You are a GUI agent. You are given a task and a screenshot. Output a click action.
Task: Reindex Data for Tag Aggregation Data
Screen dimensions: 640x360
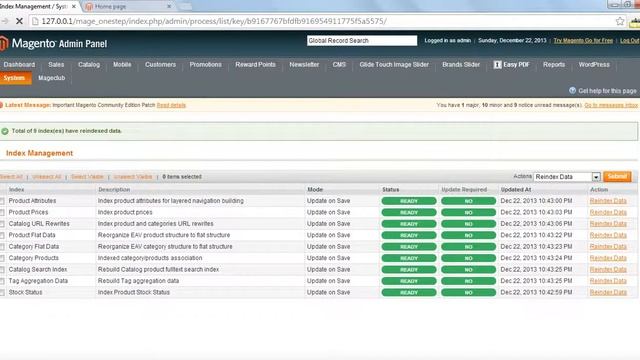pos(608,281)
